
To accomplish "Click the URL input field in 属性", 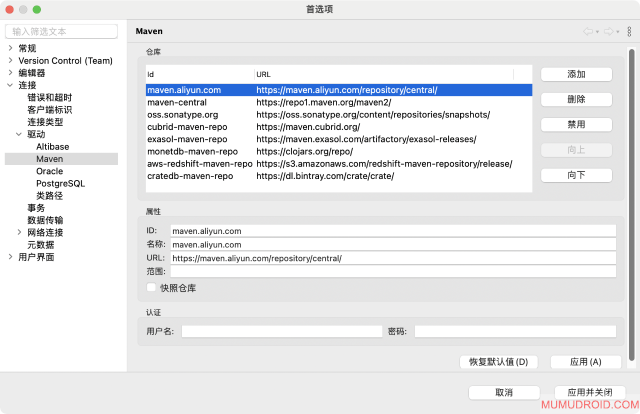I will pyautogui.click(x=393, y=258).
